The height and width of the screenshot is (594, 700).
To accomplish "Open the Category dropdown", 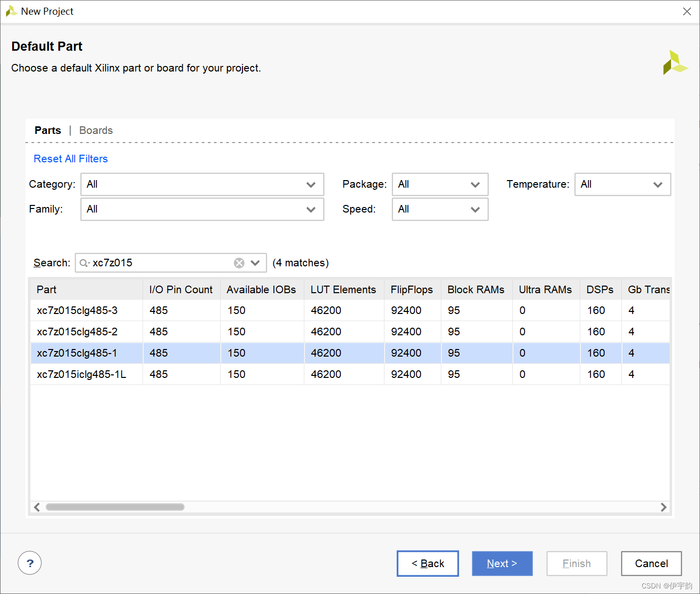I will [202, 185].
